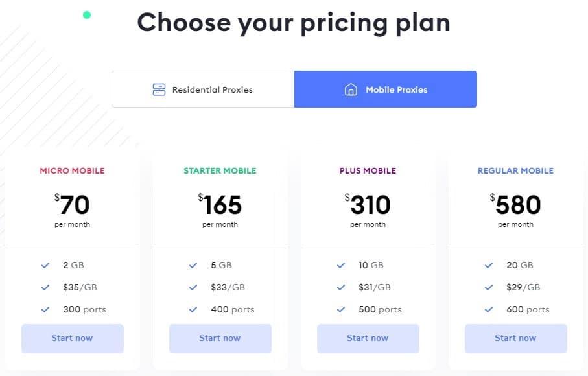Start now with Micro Mobile plan
Screen dimensions: 588x376
point(73,338)
